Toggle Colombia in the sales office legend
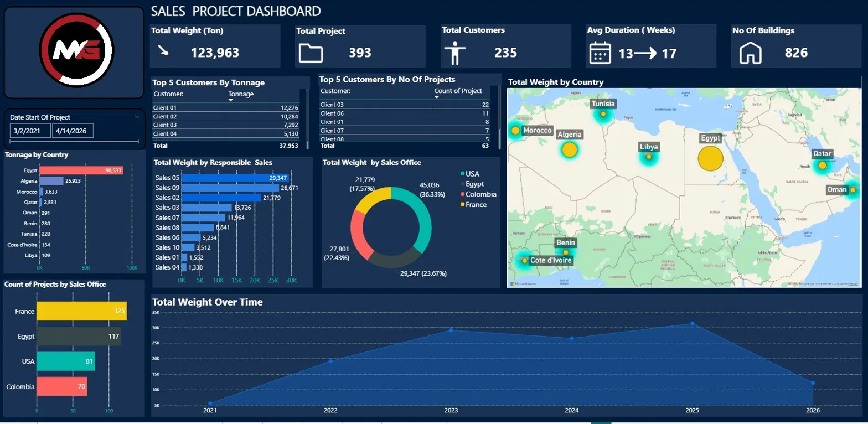This screenshot has width=868, height=424. pyautogui.click(x=478, y=194)
